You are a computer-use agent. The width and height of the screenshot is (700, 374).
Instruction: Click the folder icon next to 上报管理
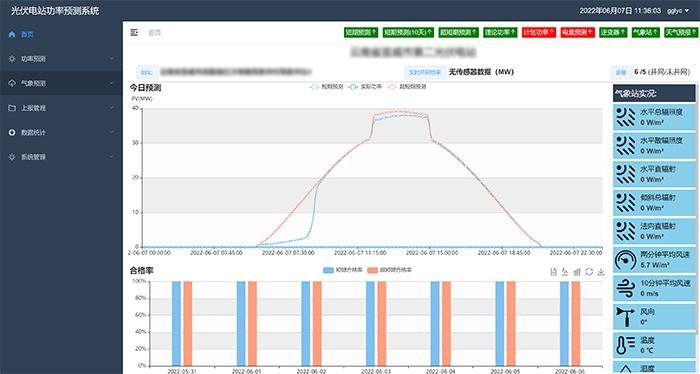(x=12, y=108)
